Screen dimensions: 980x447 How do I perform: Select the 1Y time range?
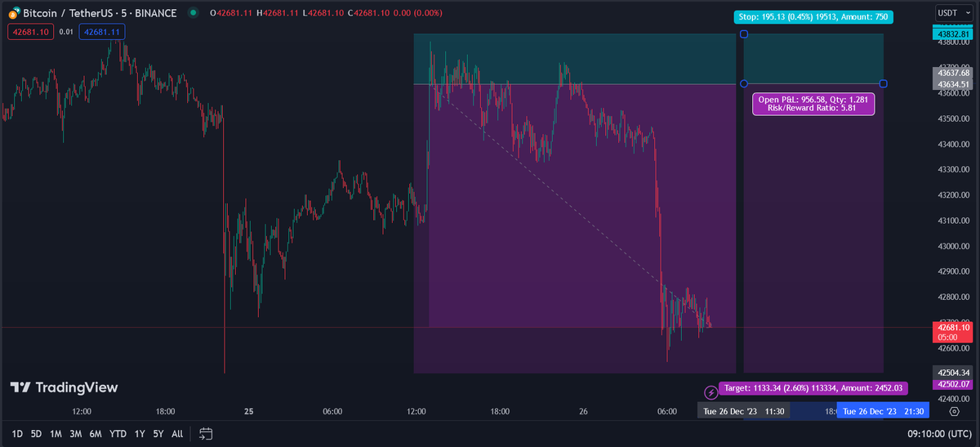(x=140, y=434)
